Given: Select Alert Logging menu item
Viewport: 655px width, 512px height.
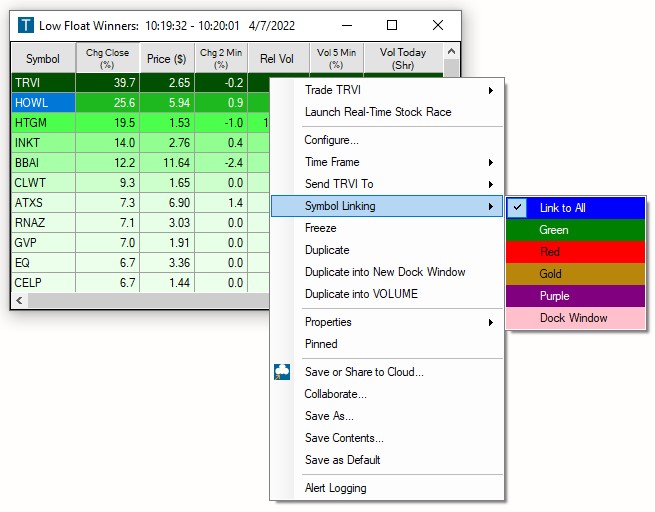Looking at the screenshot, I should tap(335, 488).
